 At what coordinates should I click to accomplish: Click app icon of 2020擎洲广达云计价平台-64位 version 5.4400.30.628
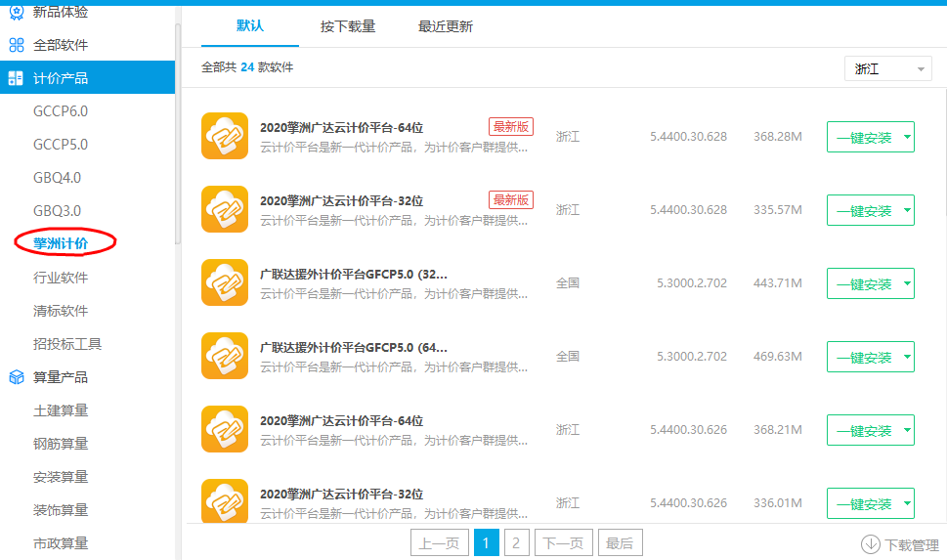tap(225, 136)
